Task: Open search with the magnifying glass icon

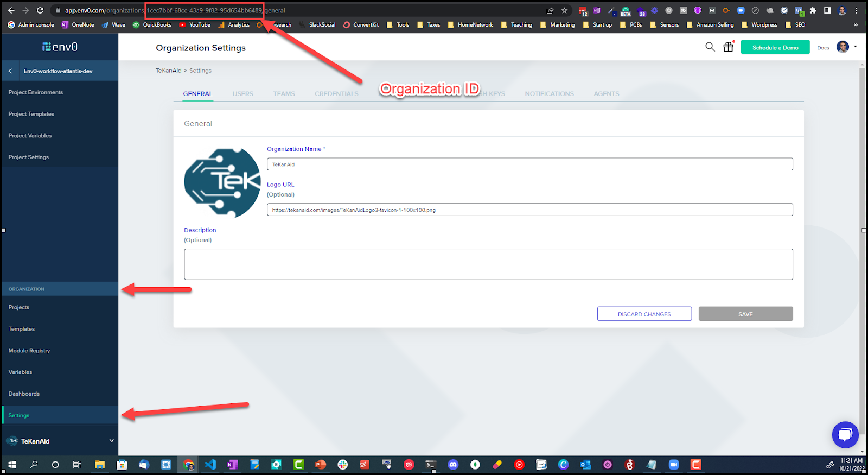Action: (710, 47)
